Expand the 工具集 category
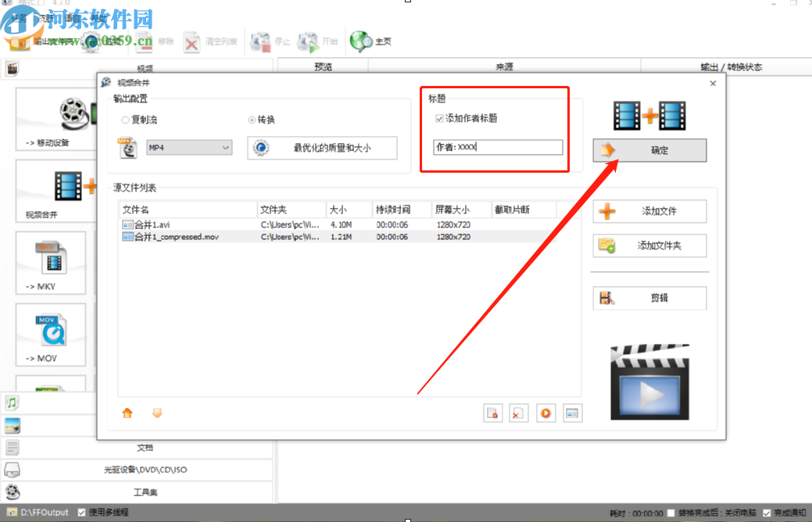The width and height of the screenshot is (812, 522). pyautogui.click(x=138, y=492)
